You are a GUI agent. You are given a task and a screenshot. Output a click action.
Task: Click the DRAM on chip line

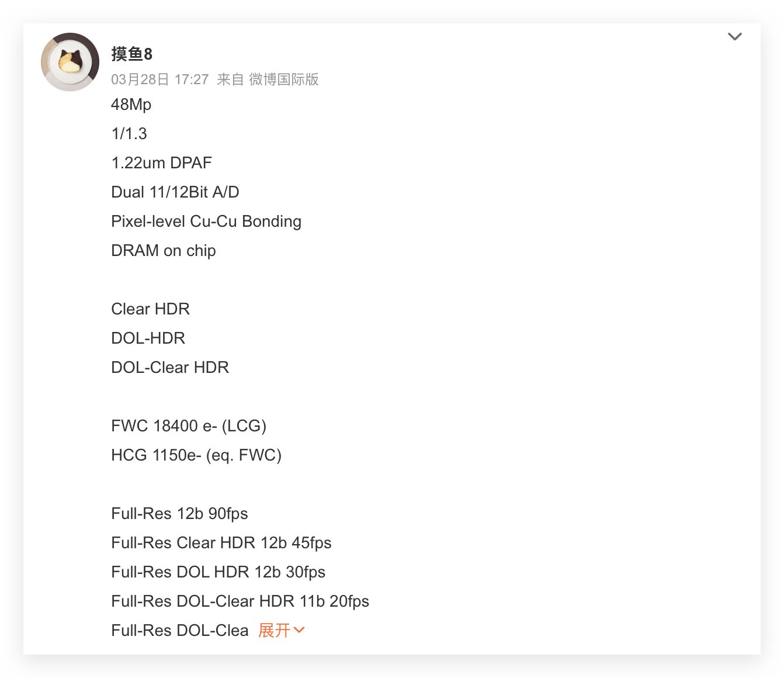[x=164, y=251]
